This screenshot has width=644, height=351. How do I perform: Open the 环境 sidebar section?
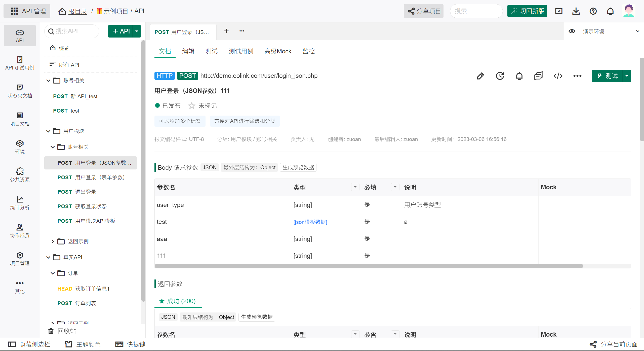pos(20,147)
